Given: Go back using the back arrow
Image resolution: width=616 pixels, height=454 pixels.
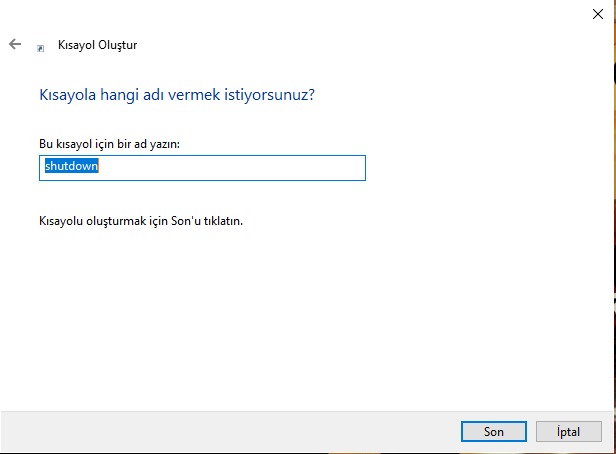Looking at the screenshot, I should [x=15, y=44].
